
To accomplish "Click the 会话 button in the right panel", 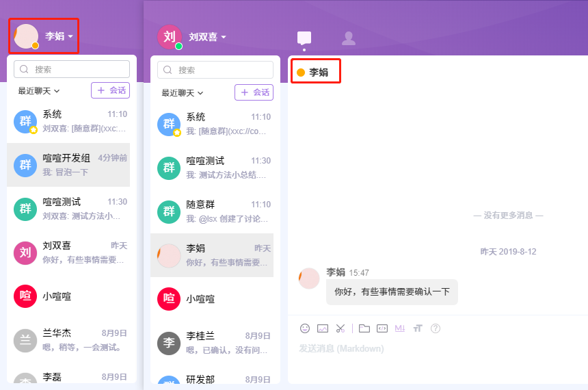I will 254,92.
